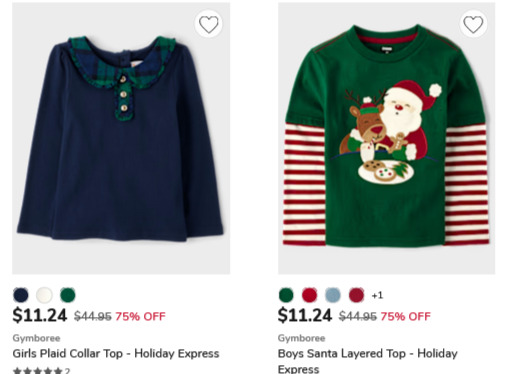Open the green Santa shirt image
The width and height of the screenshot is (516, 374).
[387, 138]
